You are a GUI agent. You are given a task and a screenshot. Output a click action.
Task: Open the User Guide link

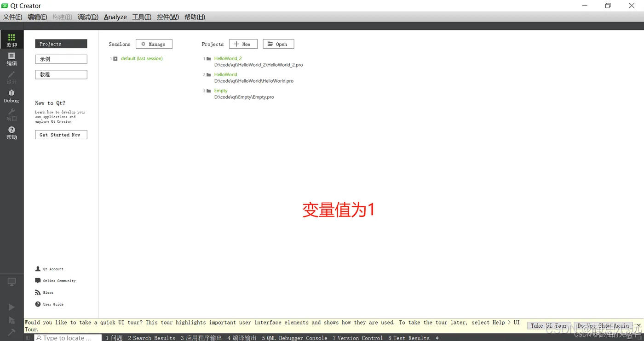point(50,304)
